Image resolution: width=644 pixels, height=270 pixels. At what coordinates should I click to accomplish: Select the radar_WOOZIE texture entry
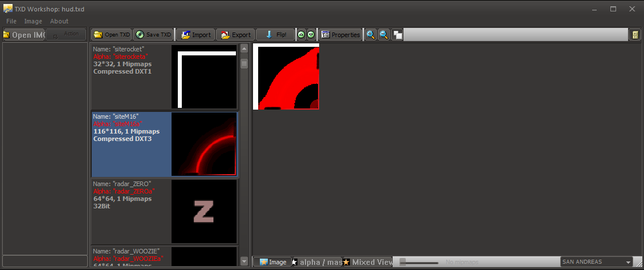point(164,256)
